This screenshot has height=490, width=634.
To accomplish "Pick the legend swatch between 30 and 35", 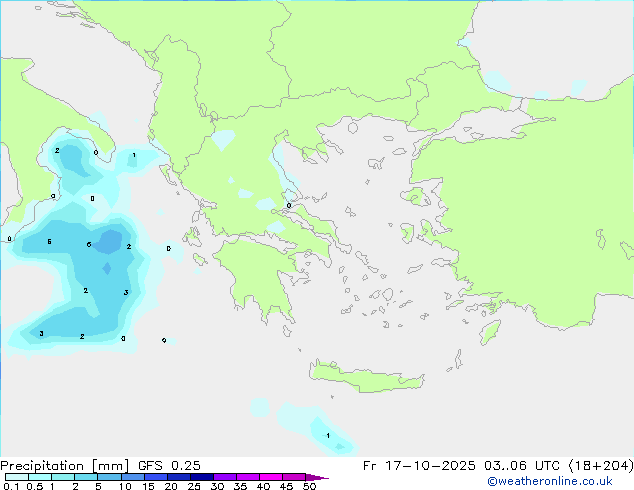I will coord(225,477).
